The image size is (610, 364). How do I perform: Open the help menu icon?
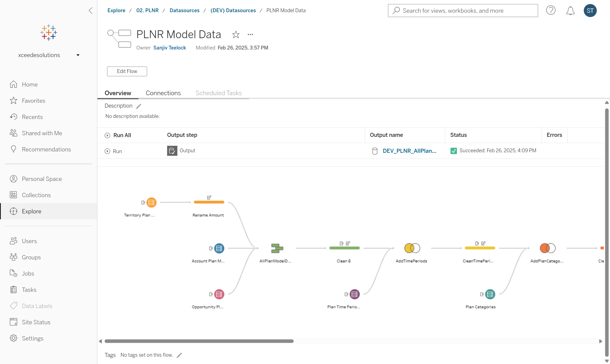551,11
